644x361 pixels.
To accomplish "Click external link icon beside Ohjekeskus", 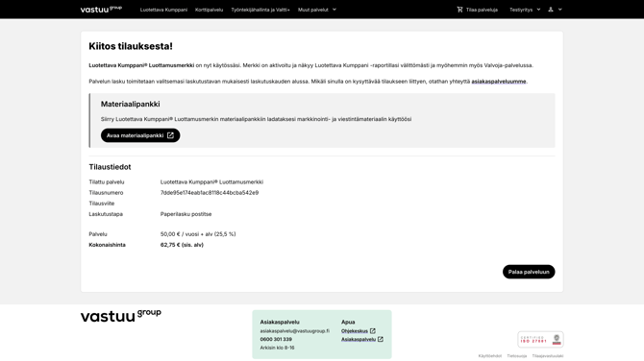I will pos(373,330).
